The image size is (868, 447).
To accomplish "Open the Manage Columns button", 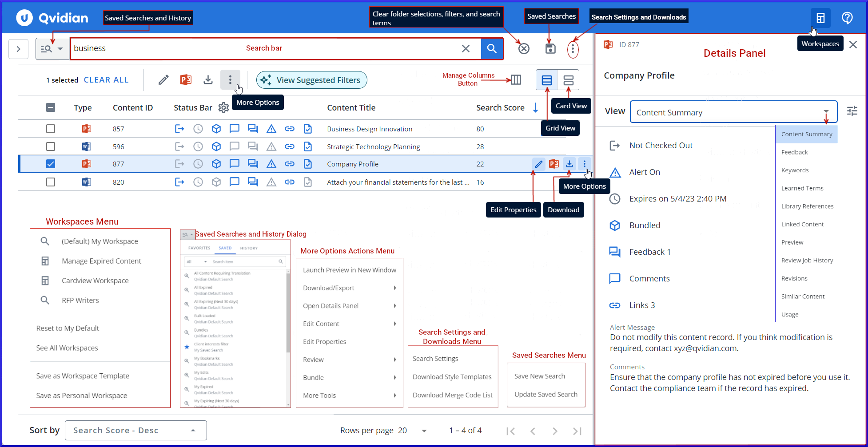I will (x=516, y=80).
